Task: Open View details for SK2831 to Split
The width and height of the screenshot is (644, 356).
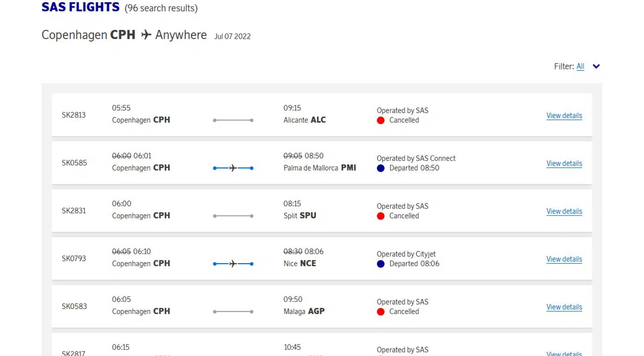Action: pos(564,211)
